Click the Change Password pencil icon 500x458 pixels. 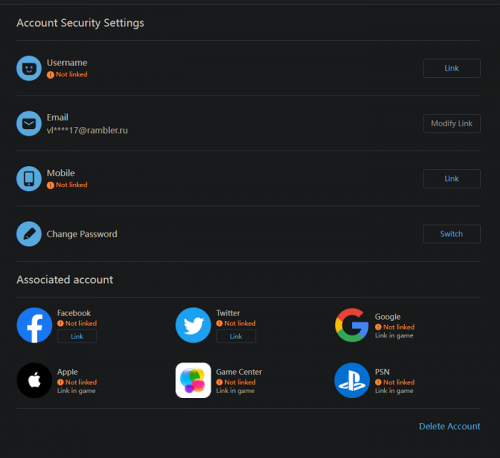coord(29,234)
